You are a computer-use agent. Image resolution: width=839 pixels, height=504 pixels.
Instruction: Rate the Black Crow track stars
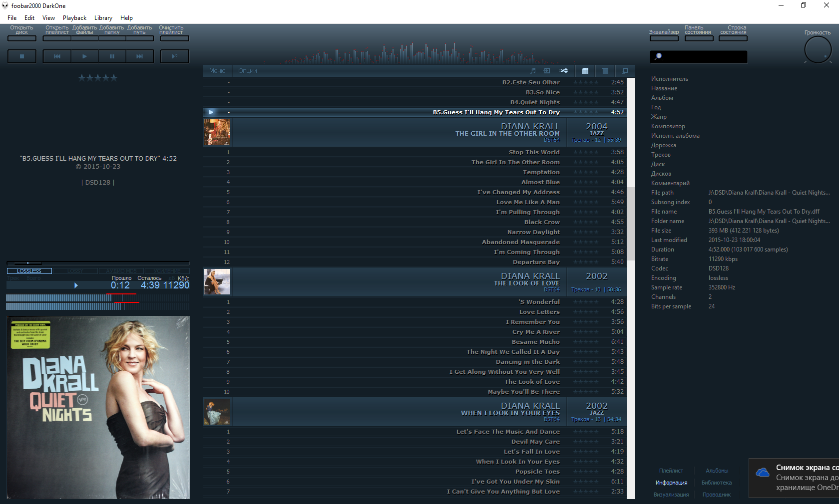[x=586, y=222]
